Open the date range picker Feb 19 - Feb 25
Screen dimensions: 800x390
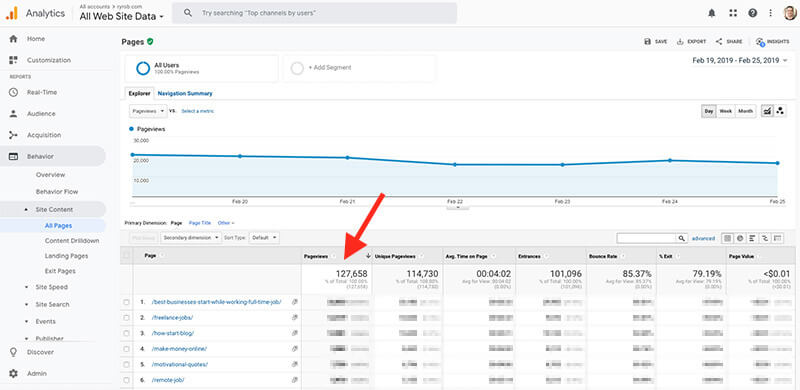point(739,60)
